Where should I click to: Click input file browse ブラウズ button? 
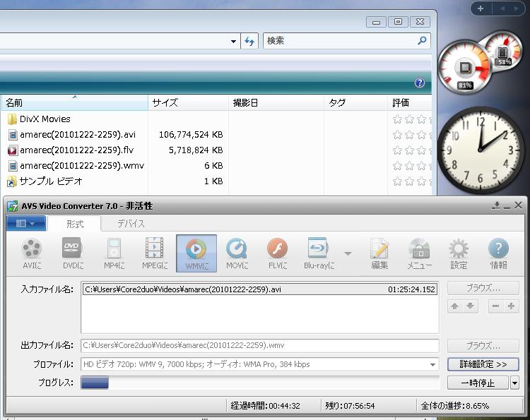click(483, 288)
